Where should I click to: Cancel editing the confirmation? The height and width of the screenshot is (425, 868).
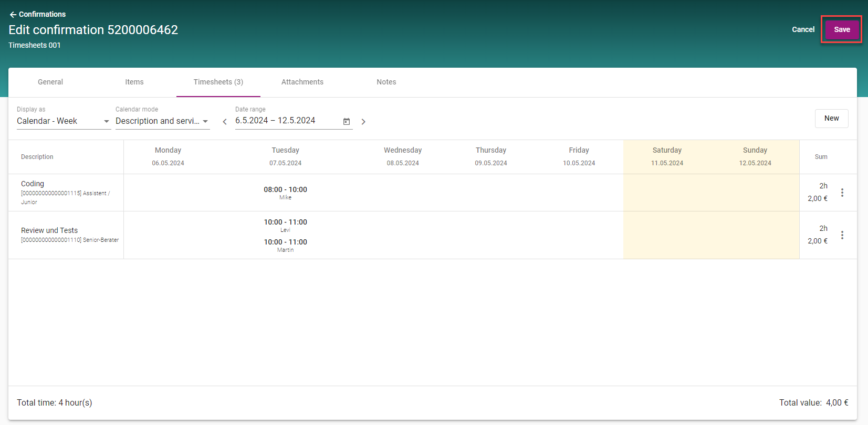803,29
